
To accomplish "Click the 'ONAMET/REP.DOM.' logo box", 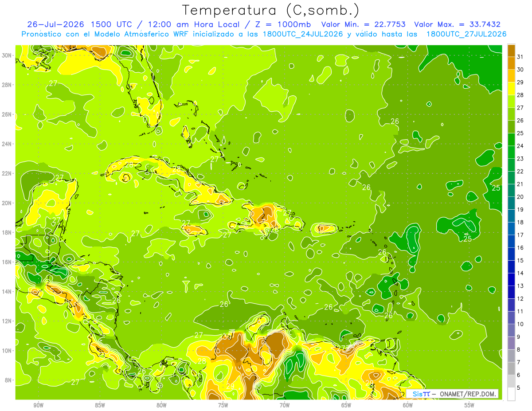I will 452,394.
